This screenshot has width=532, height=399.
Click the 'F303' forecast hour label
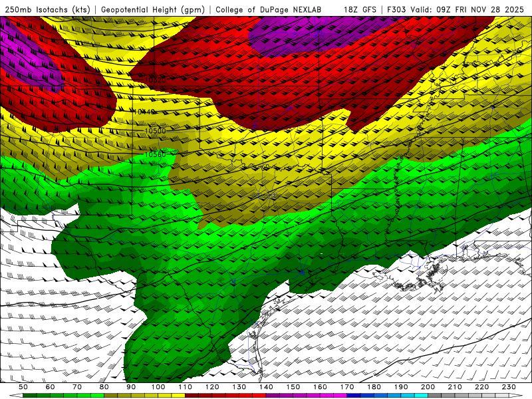pyautogui.click(x=397, y=10)
